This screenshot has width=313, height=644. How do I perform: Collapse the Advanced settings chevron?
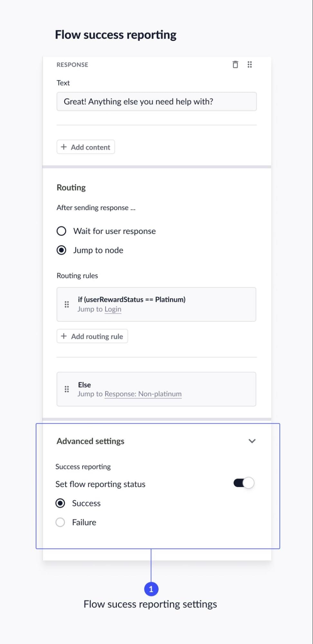pyautogui.click(x=252, y=441)
